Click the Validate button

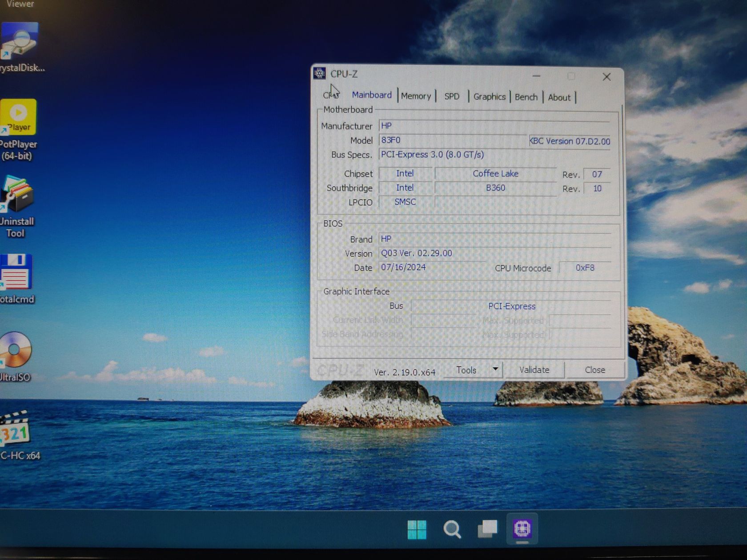point(534,370)
